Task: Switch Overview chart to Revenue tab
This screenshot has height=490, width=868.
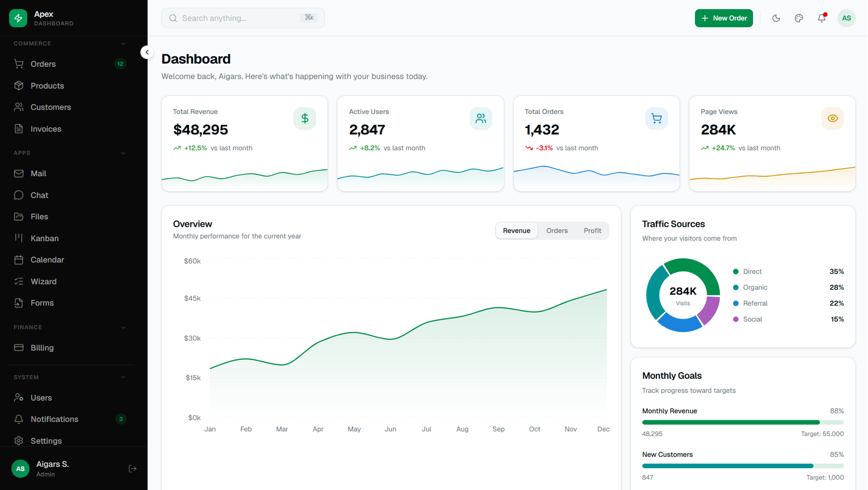Action: [x=517, y=231]
